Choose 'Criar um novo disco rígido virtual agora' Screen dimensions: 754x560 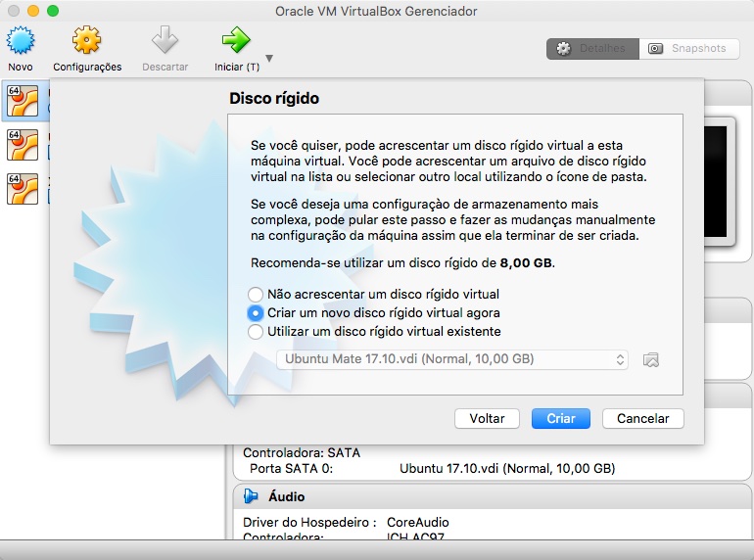pos(256,313)
